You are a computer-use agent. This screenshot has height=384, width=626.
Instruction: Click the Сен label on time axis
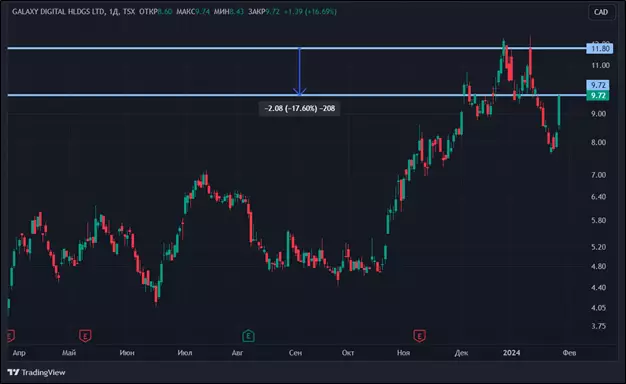(x=295, y=353)
